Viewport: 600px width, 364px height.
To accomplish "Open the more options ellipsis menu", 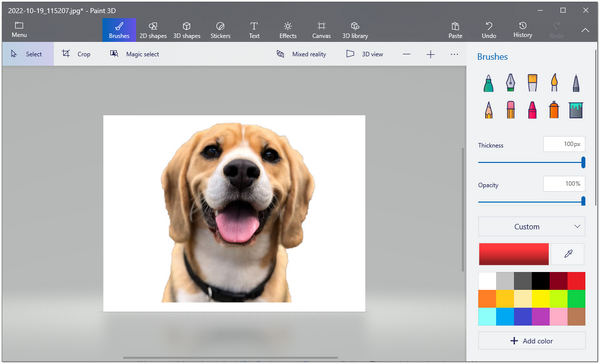I will pos(454,54).
